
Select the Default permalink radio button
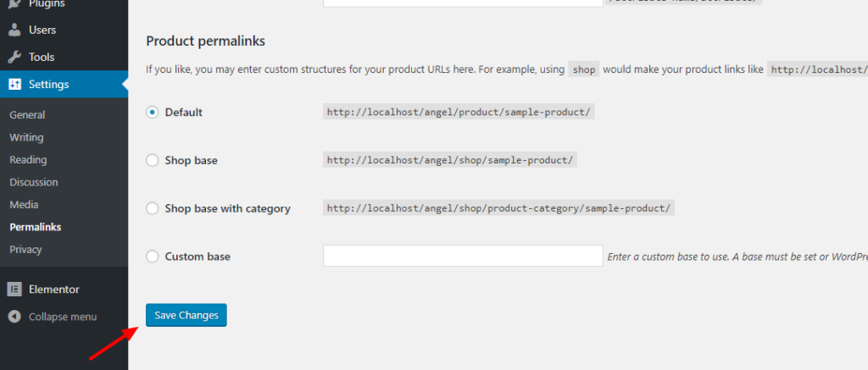153,113
